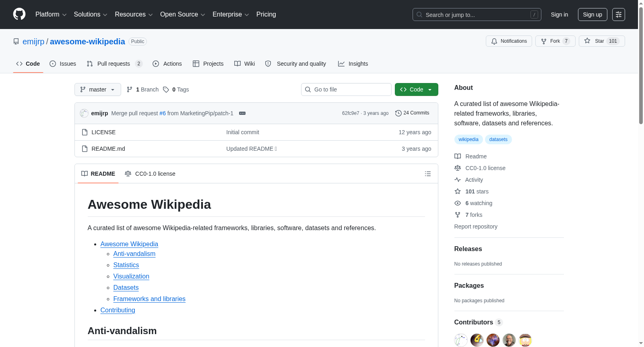Focus the Search or jump to field
Viewport: 644px width, 347px height.
tap(477, 15)
